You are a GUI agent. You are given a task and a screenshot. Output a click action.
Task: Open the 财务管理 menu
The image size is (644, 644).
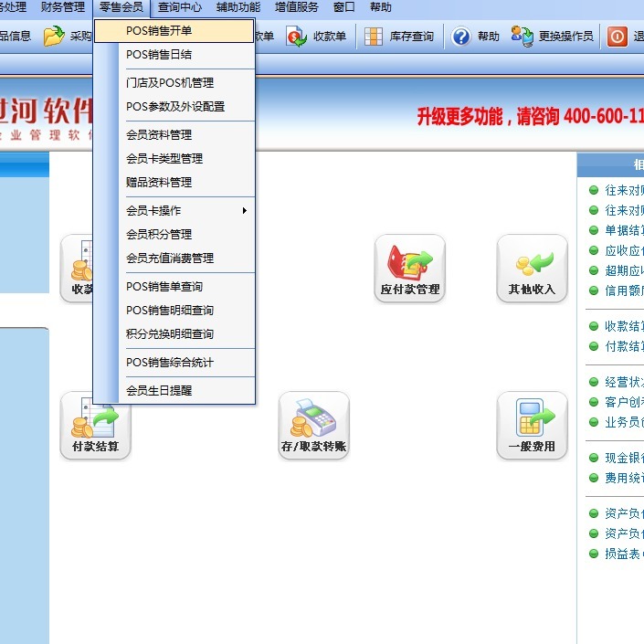[x=63, y=7]
